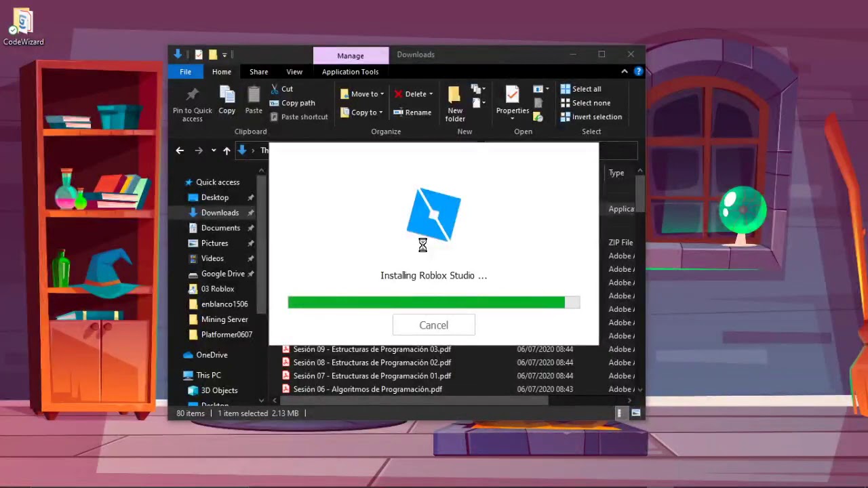Image resolution: width=868 pixels, height=488 pixels.
Task: Click Select none in the ribbon
Action: point(586,103)
